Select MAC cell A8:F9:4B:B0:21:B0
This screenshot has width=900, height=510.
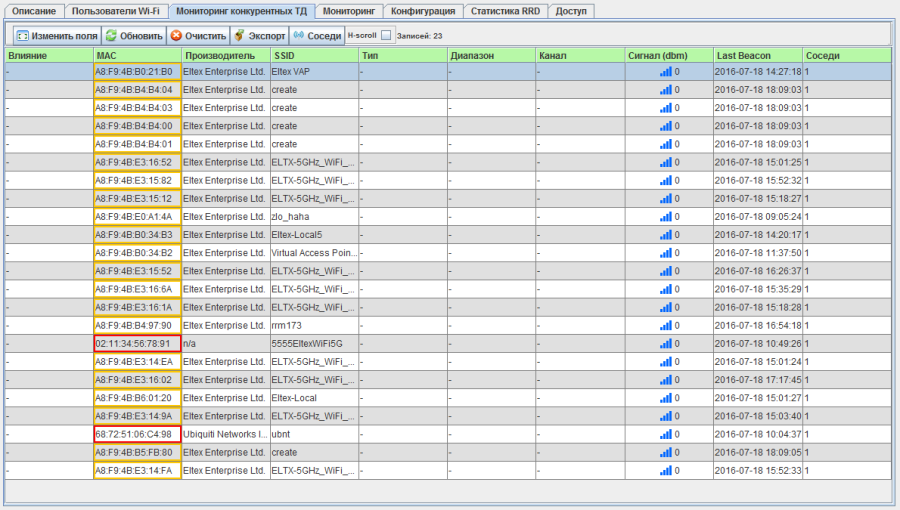[x=138, y=72]
